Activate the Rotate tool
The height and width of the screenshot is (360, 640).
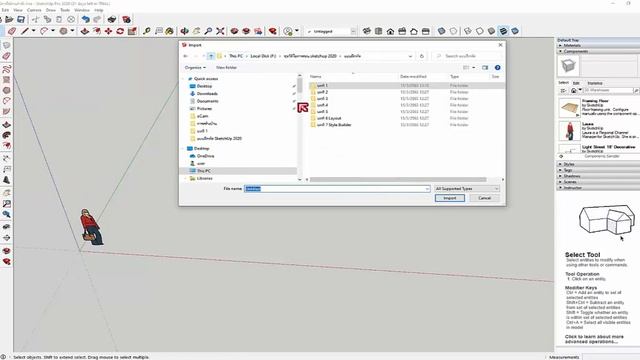(x=120, y=31)
